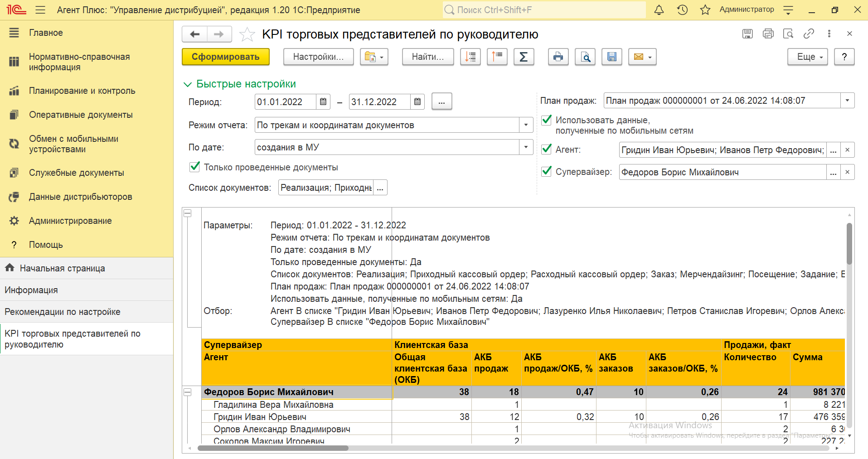Click report vertical scrollbar
The height and width of the screenshot is (459, 868).
849,244
